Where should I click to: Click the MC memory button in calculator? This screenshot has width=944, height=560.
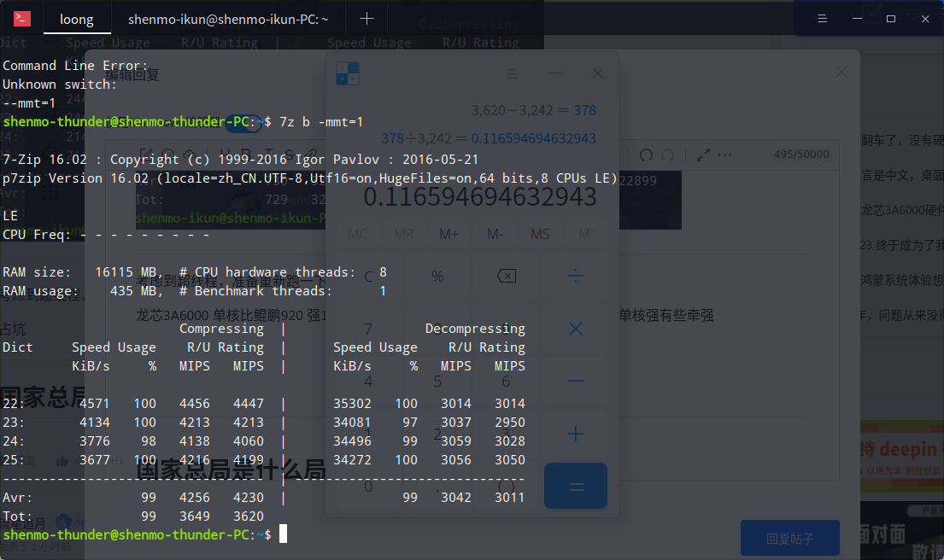(358, 234)
